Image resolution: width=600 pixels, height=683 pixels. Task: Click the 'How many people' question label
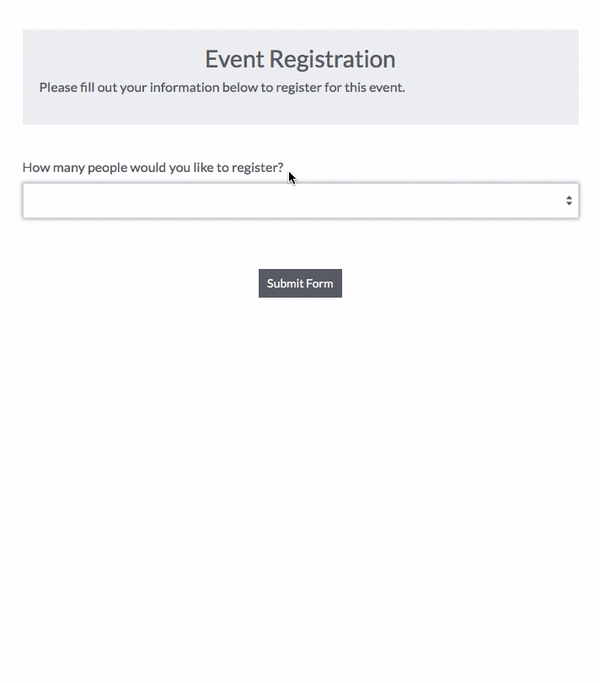point(153,168)
